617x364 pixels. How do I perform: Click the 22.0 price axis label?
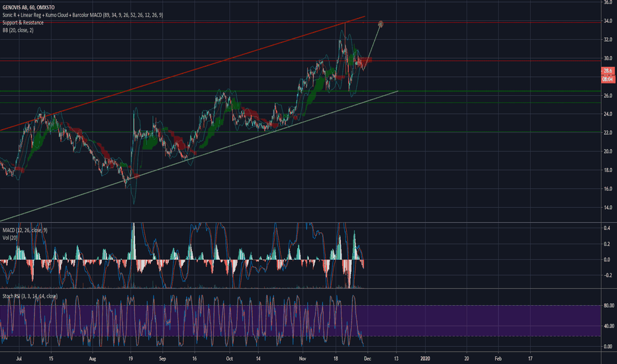click(608, 132)
